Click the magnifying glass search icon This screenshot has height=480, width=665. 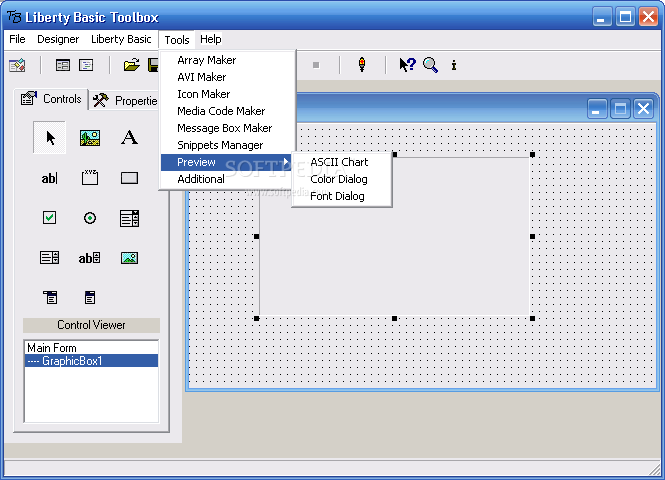[430, 65]
